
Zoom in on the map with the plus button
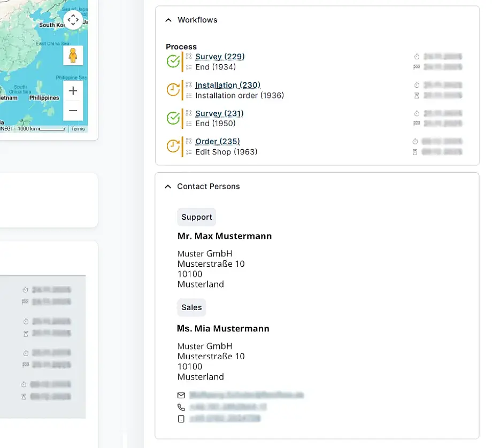[73, 91]
